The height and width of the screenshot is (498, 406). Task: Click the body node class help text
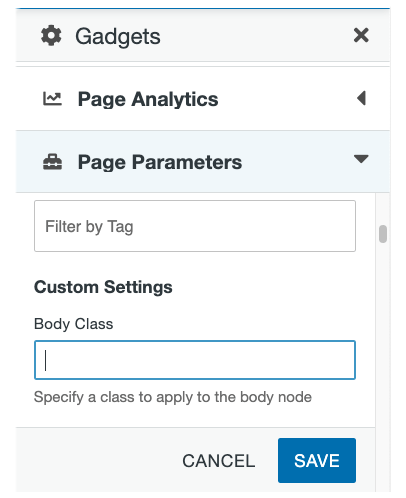click(173, 397)
